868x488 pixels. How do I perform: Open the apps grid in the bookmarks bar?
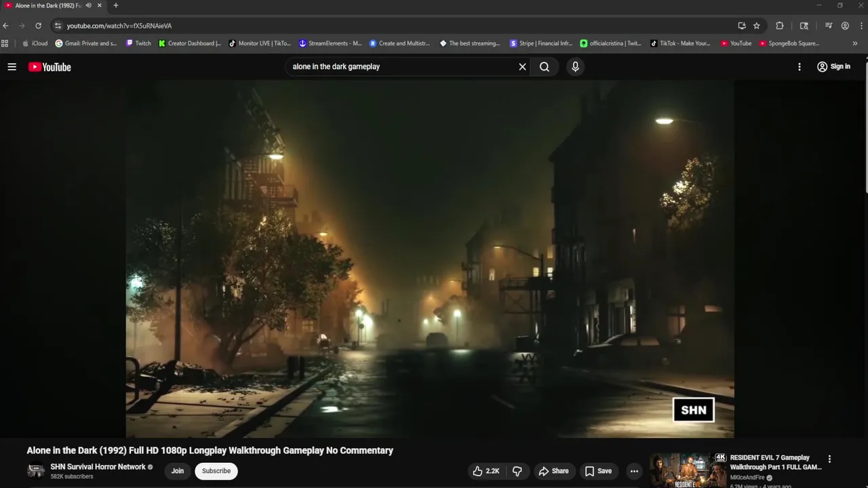pyautogui.click(x=5, y=43)
